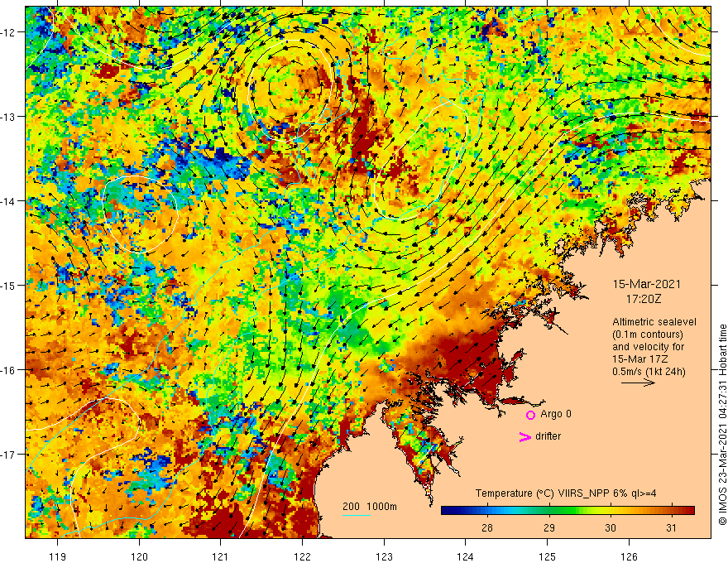Click the '200 1000m' bathymetry label
The height and width of the screenshot is (563, 728).
coord(370,507)
